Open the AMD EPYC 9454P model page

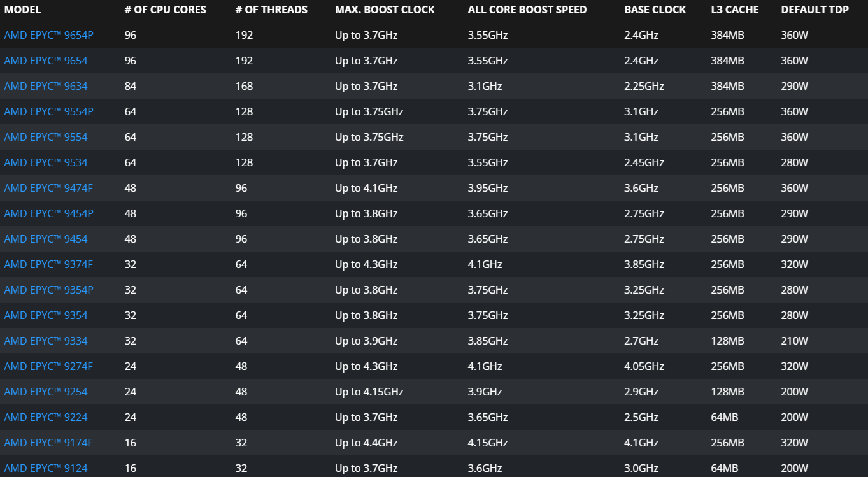tap(48, 213)
